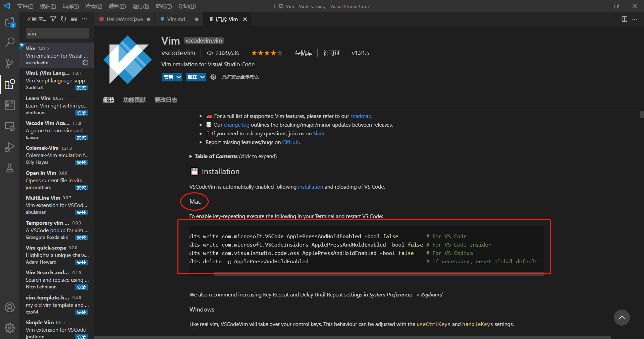This screenshot has height=339, width=644.
Task: Open gear settings for installed Vim extension
Action: 86,63
